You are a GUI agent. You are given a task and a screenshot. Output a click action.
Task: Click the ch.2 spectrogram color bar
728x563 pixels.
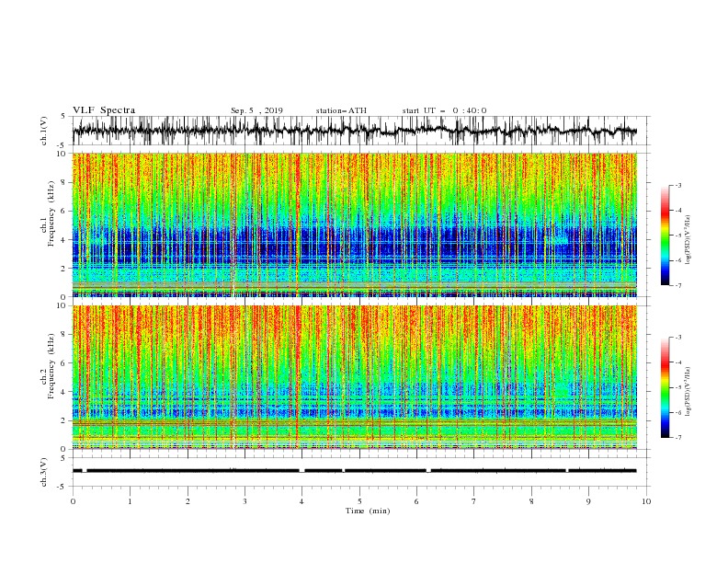tap(665, 387)
